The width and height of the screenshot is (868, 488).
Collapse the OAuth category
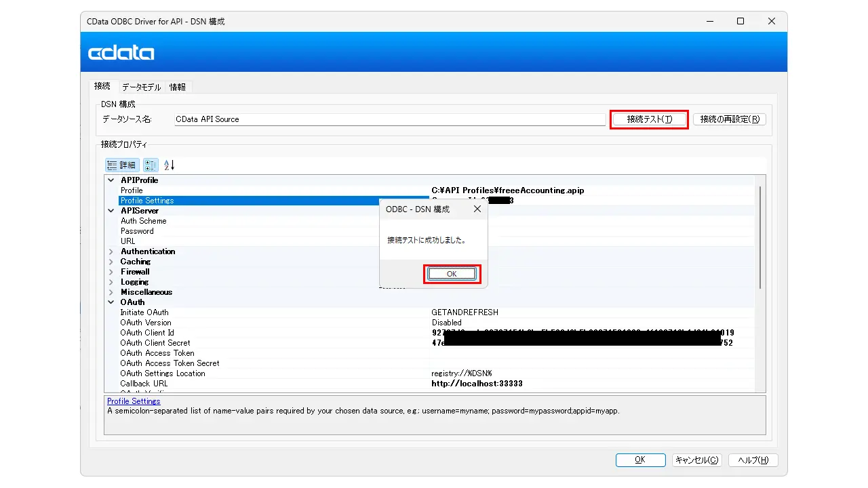click(111, 302)
